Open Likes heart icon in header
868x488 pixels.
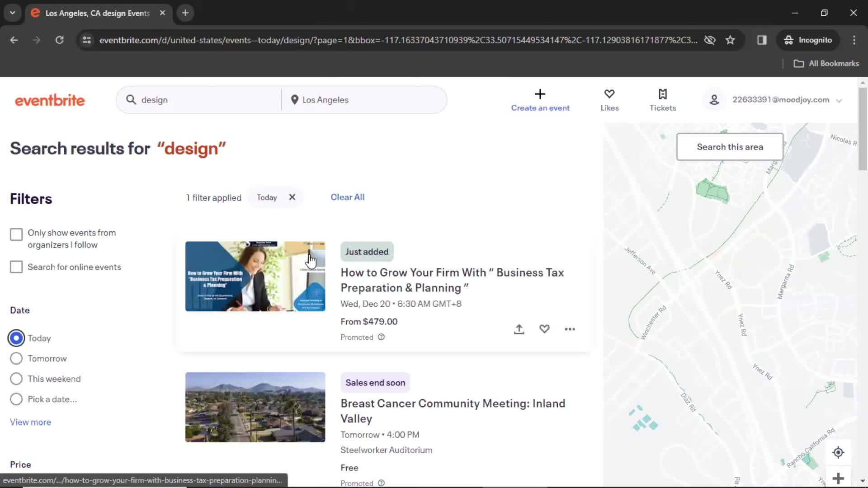609,94
